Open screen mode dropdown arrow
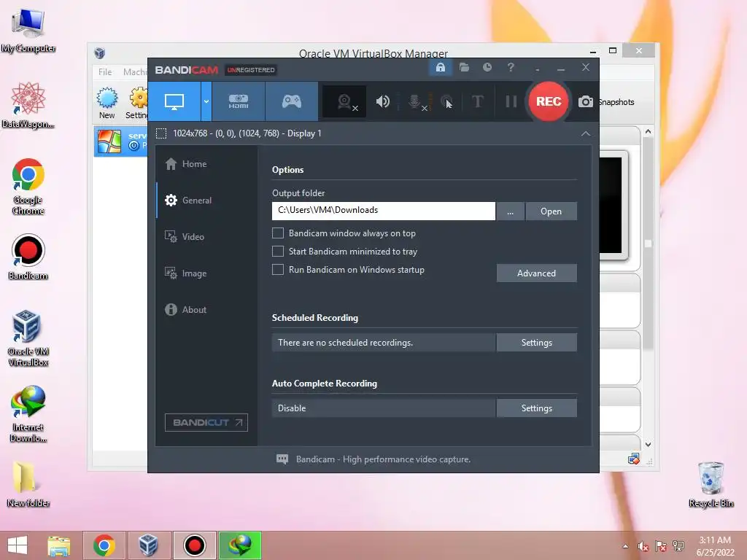 click(206, 101)
